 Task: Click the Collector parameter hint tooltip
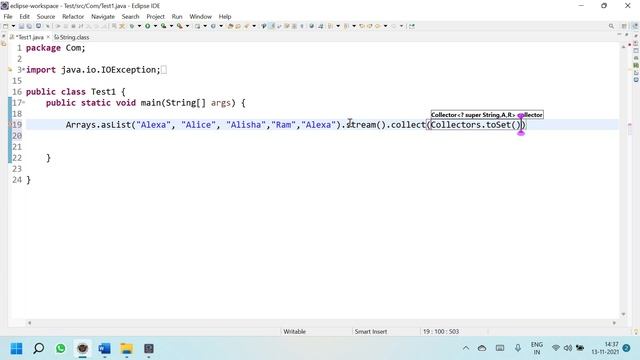coord(487,115)
